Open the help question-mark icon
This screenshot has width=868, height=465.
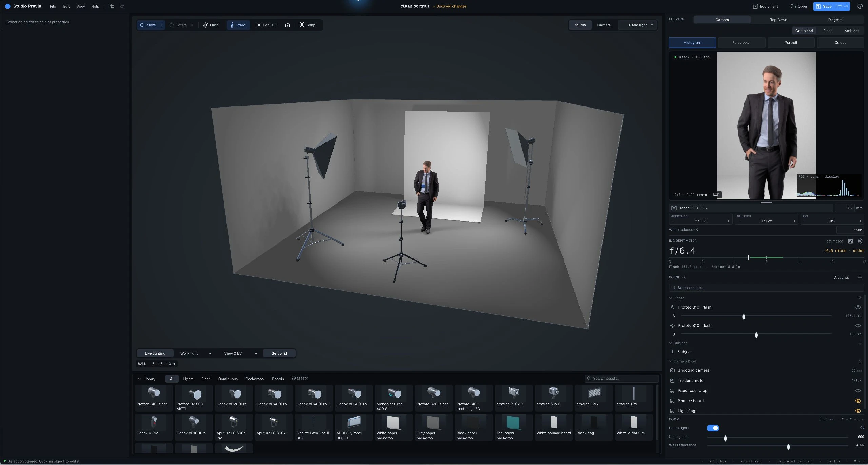[x=860, y=6]
